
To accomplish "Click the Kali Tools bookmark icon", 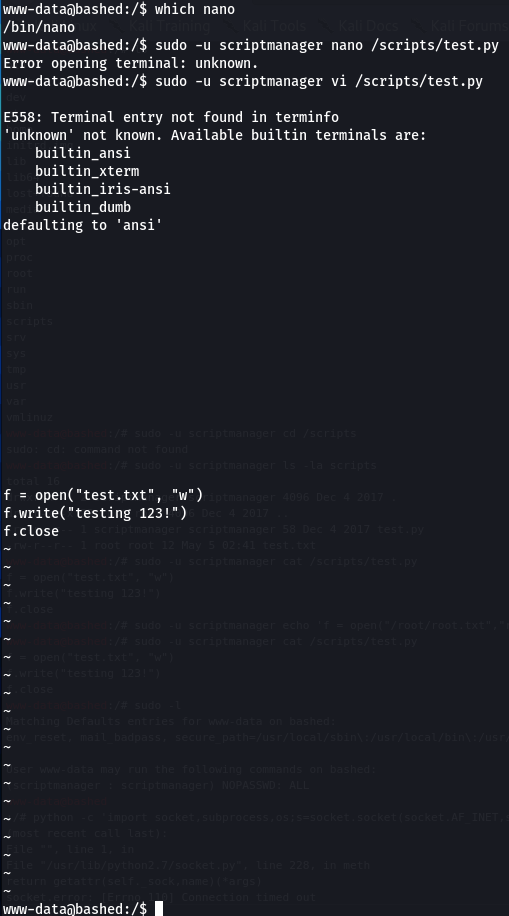I will [x=231, y=27].
